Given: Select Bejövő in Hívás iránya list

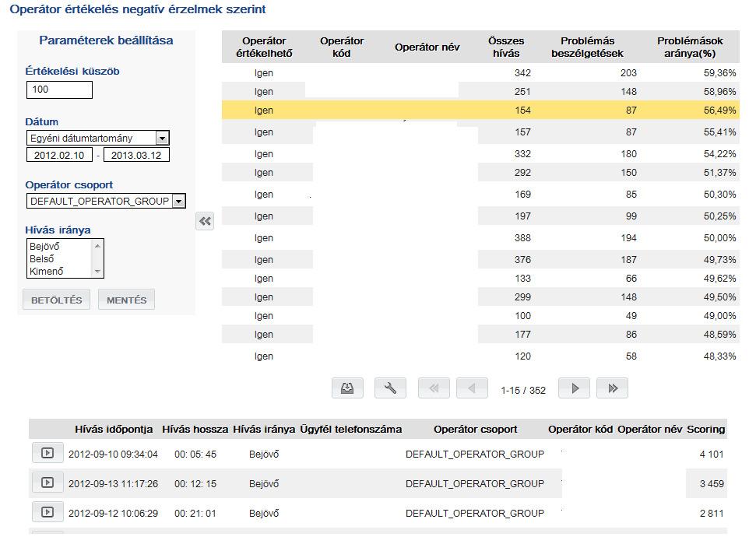Looking at the screenshot, I should coord(44,246).
